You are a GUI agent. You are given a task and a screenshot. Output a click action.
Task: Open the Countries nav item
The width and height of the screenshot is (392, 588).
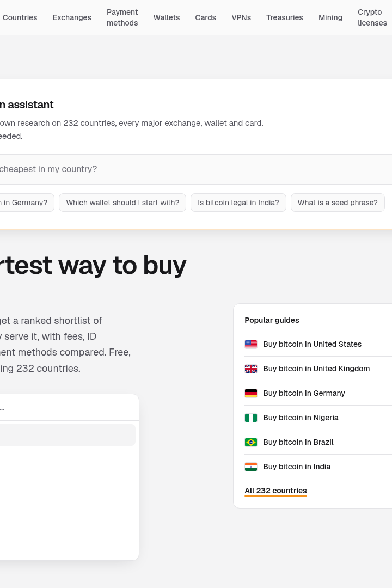click(20, 17)
